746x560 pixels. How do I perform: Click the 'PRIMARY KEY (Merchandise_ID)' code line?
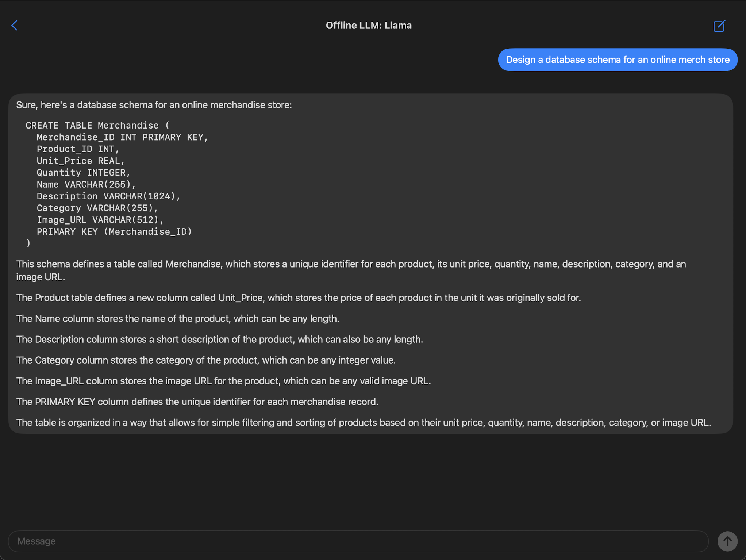(x=114, y=231)
